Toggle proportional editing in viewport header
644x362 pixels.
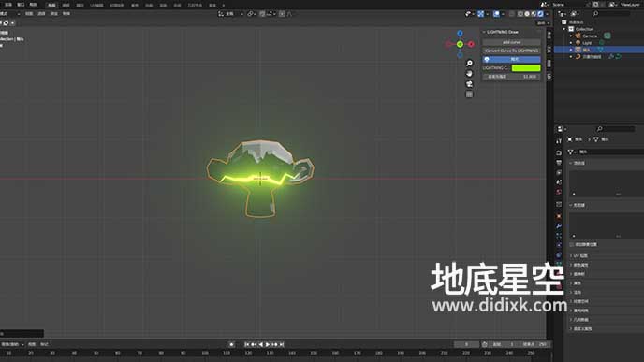pos(282,14)
